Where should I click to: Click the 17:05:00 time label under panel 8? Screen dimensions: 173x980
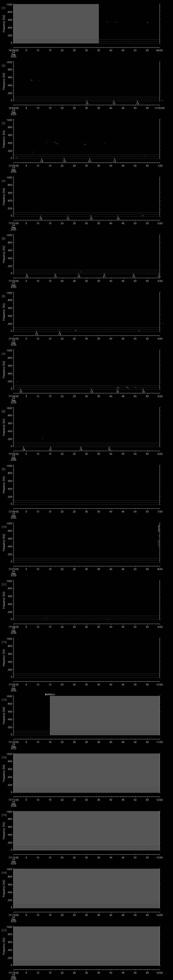(13, 454)
